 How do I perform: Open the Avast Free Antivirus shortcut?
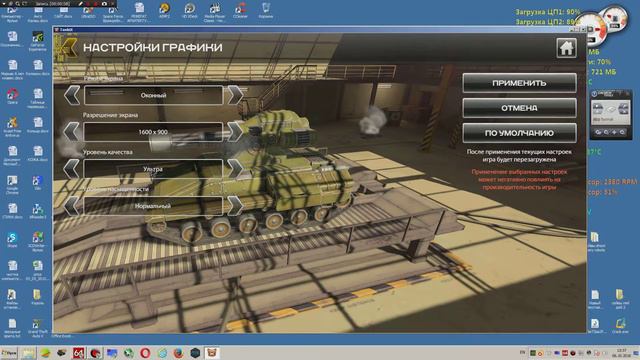click(12, 127)
